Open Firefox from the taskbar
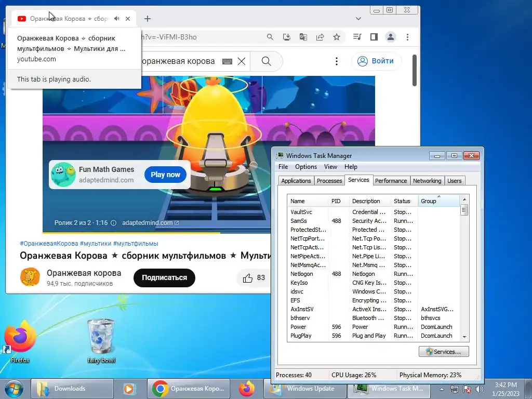 click(x=247, y=389)
